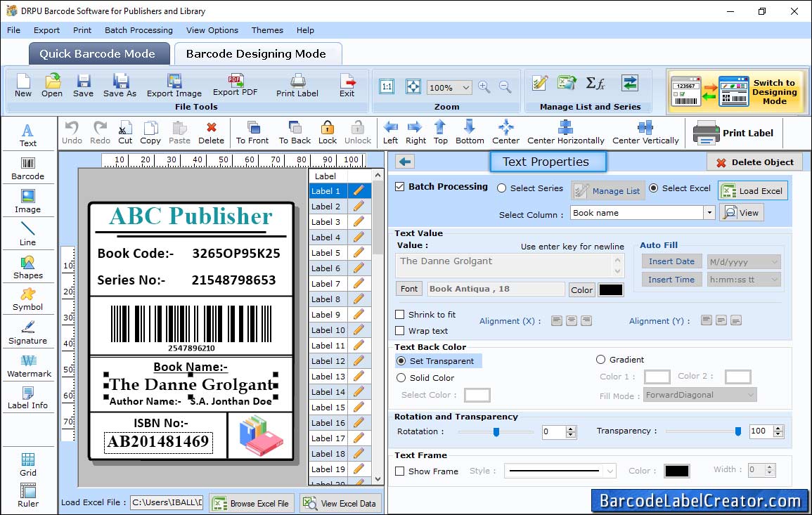This screenshot has height=515, width=812.
Task: Click the black text Color swatch
Action: point(610,290)
